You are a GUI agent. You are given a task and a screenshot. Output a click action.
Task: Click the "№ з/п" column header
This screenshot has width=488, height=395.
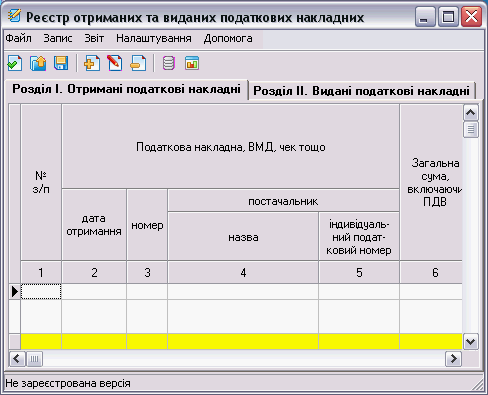(41, 182)
